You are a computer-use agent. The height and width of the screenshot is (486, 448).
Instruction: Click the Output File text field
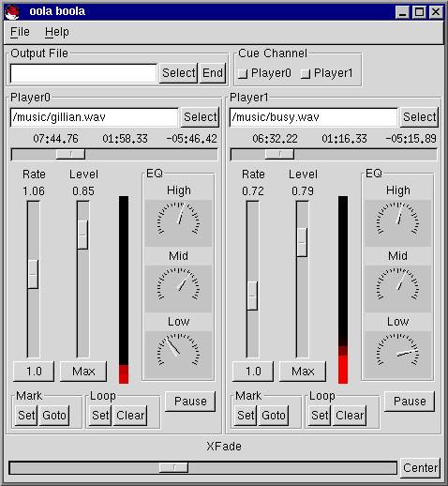[83, 73]
